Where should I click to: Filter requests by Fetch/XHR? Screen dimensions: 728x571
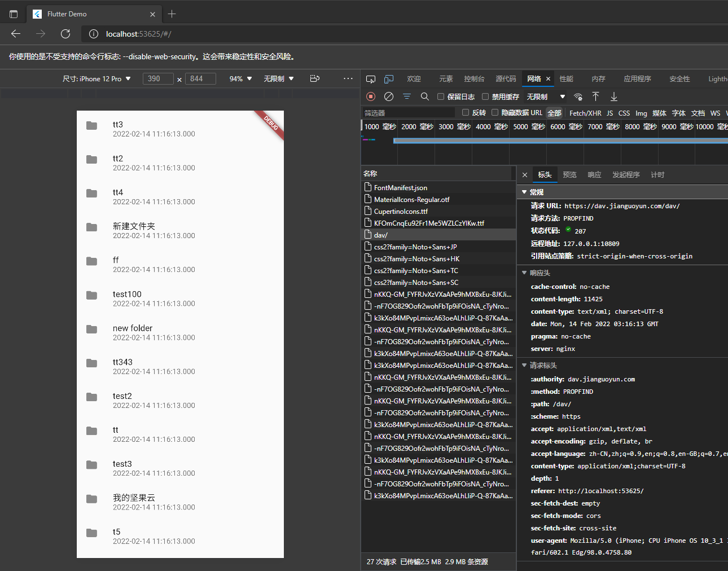[585, 113]
